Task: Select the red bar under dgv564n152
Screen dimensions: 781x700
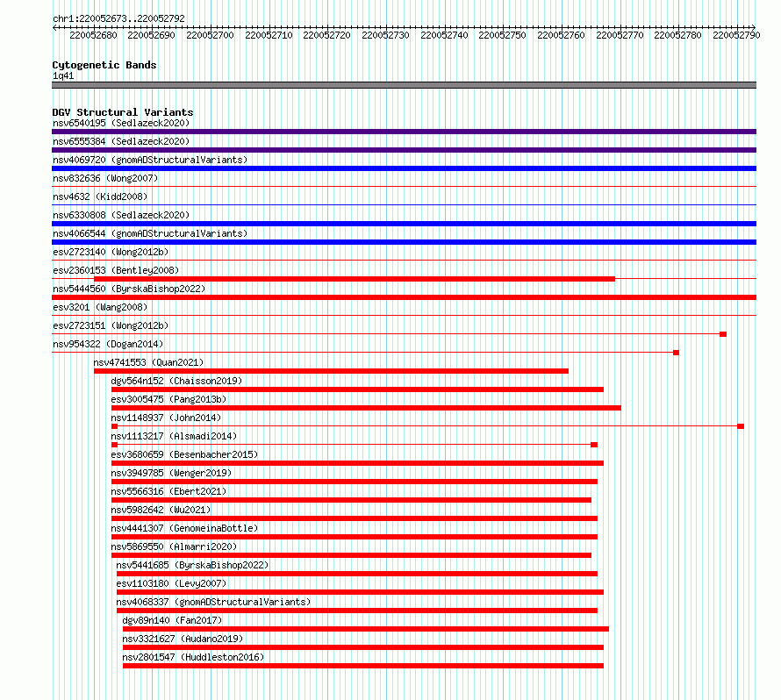Action: 357,389
